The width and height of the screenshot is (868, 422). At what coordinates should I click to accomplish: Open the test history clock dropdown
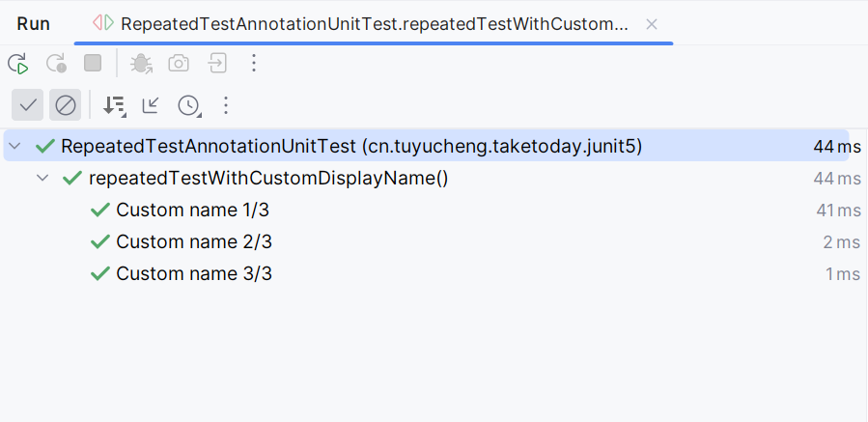pyautogui.click(x=189, y=105)
